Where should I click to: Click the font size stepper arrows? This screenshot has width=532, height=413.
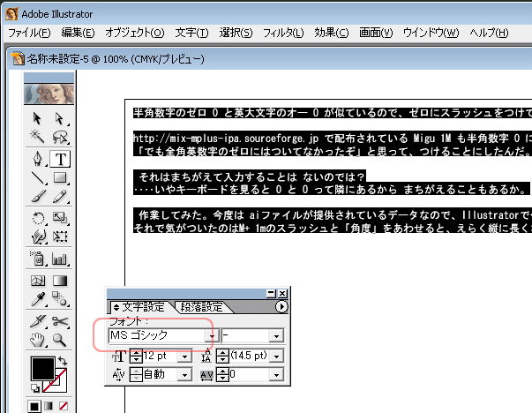pos(136,357)
